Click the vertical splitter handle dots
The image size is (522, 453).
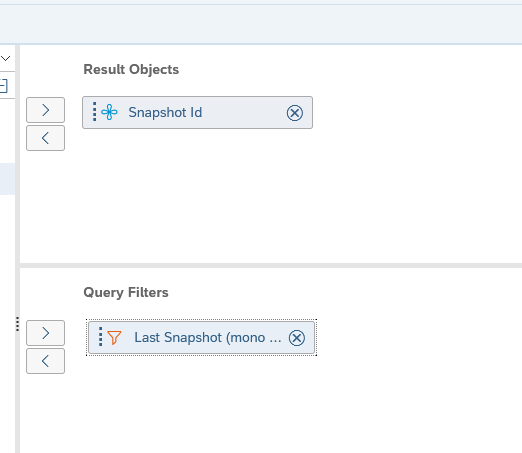point(17,324)
